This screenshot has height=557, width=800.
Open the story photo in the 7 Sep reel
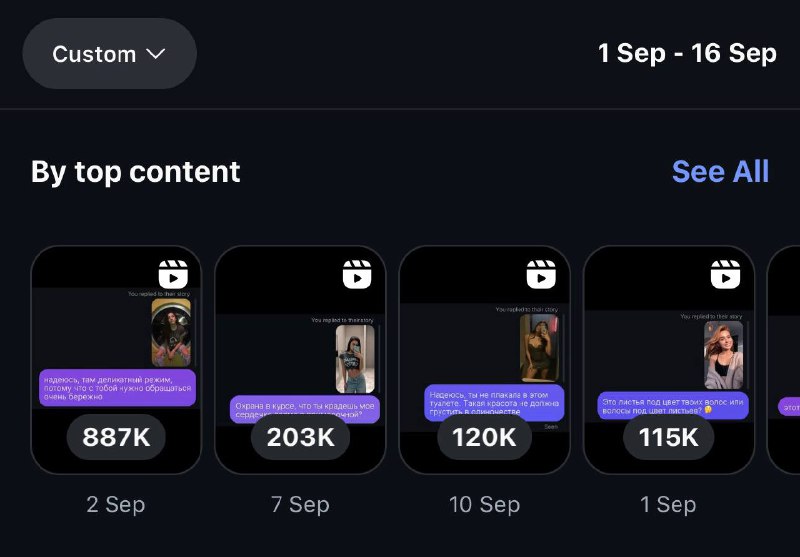355,358
